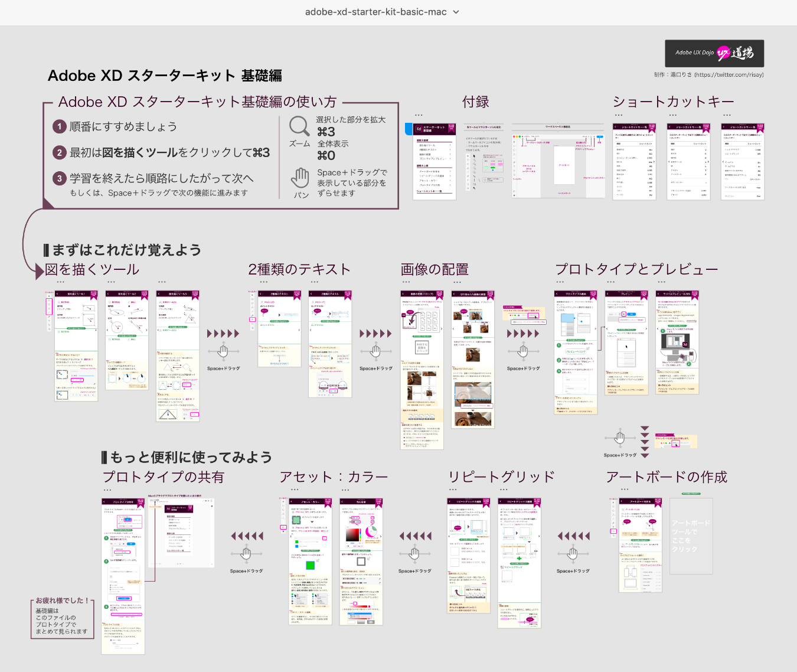Select the アートボードを作る tutorial artboard
Image resolution: width=797 pixels, height=672 pixels.
[641, 546]
